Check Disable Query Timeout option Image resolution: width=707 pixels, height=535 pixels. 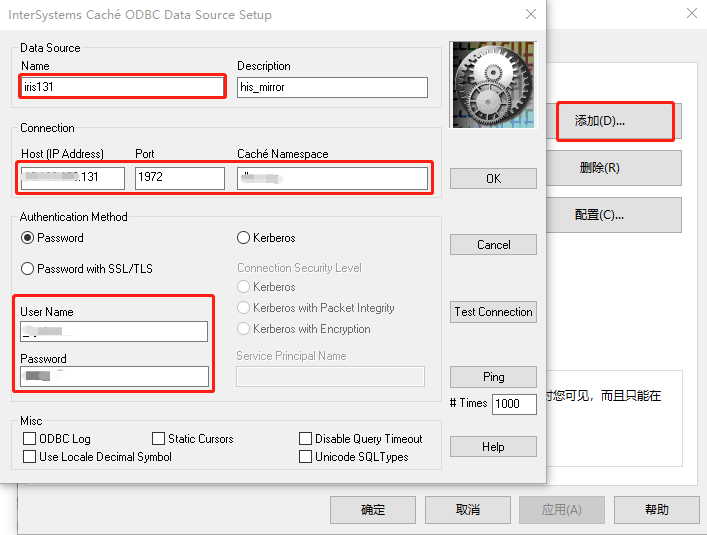(306, 439)
